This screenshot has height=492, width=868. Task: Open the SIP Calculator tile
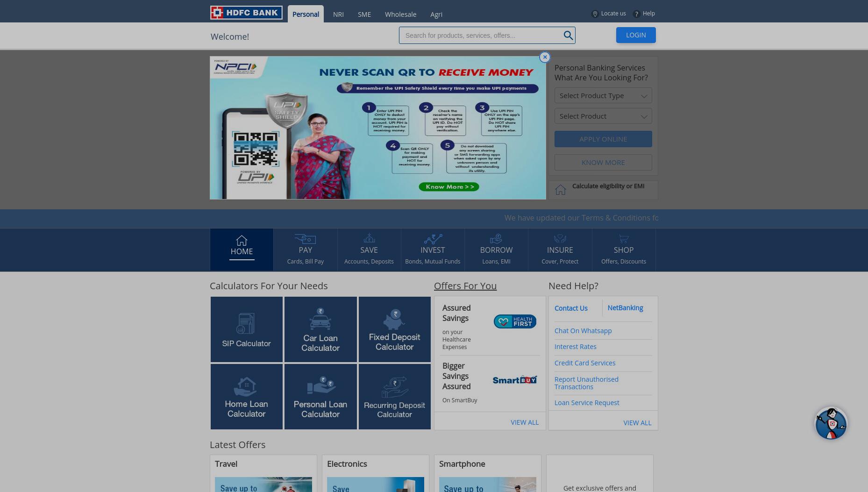[x=247, y=329]
